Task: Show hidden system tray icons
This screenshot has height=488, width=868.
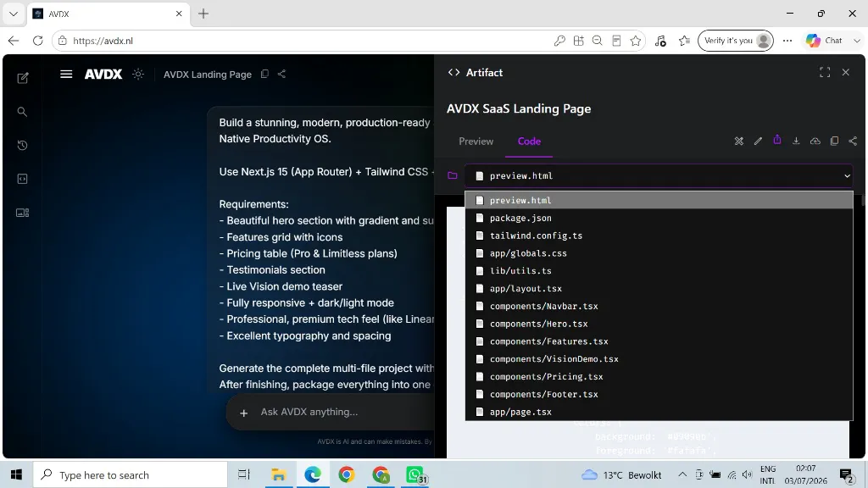Action: [x=682, y=474]
